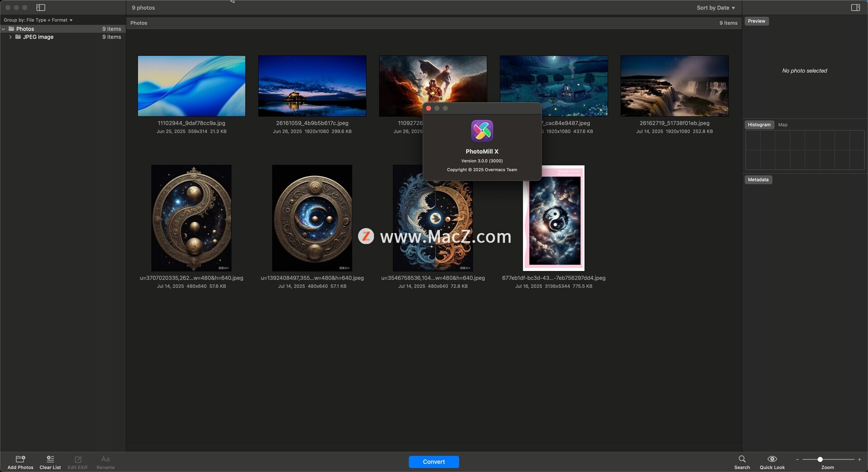The width and height of the screenshot is (868, 472).
Task: Open the Group by File Type dropdown
Action: pyautogui.click(x=38, y=20)
